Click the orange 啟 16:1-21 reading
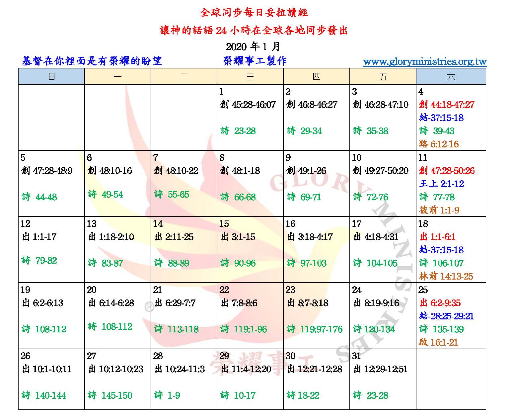 click(x=438, y=342)
